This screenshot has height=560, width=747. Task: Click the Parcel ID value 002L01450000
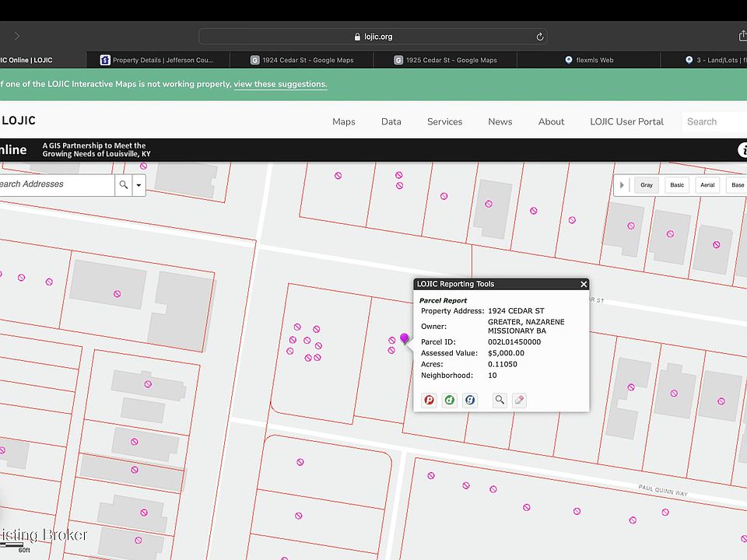(x=514, y=342)
